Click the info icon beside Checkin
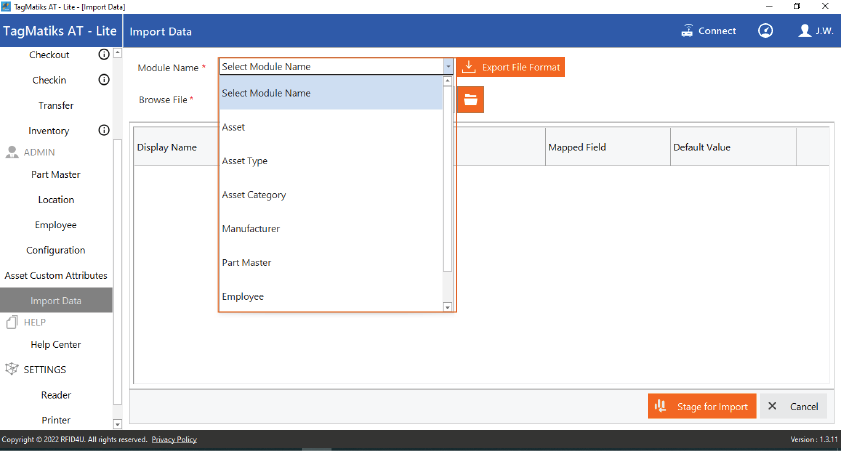The height and width of the screenshot is (451, 842). [104, 80]
